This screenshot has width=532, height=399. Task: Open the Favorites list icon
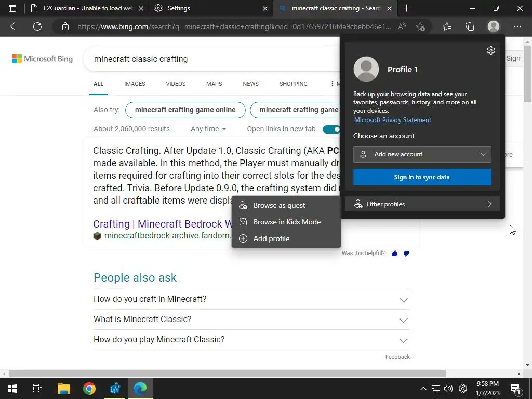point(447,26)
